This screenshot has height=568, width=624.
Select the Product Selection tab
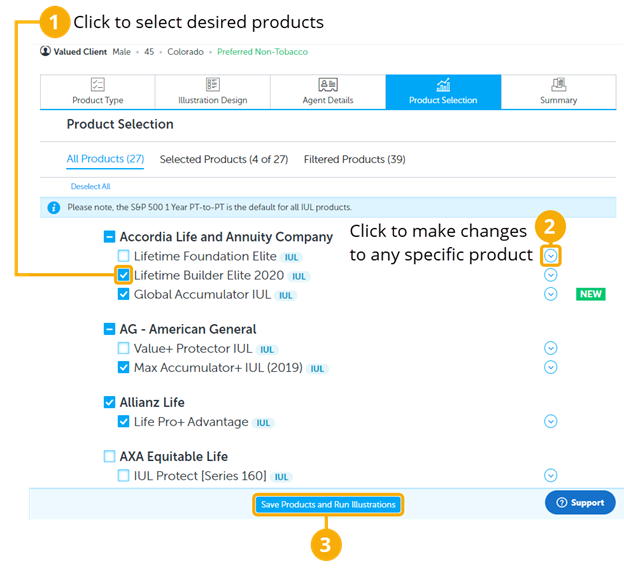pos(443,92)
